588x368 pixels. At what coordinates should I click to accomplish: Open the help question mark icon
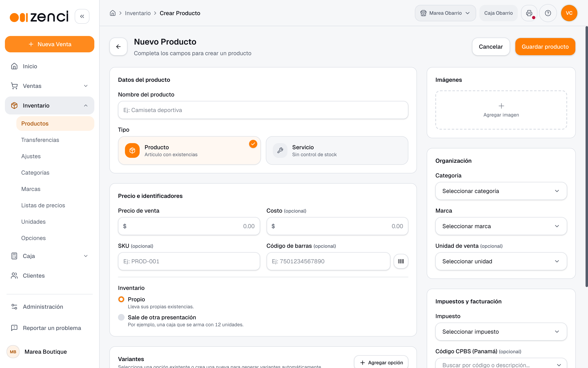(x=548, y=13)
